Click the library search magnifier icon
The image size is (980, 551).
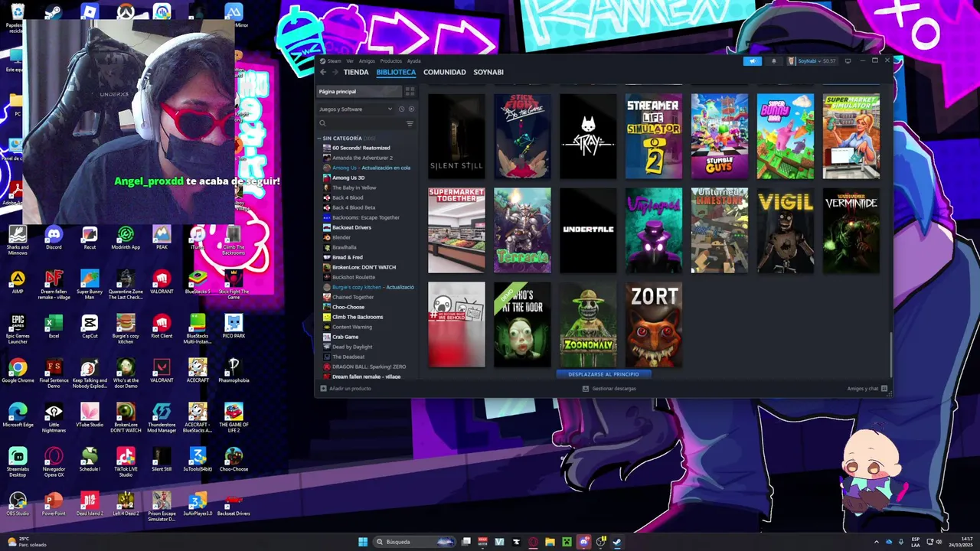click(x=322, y=123)
